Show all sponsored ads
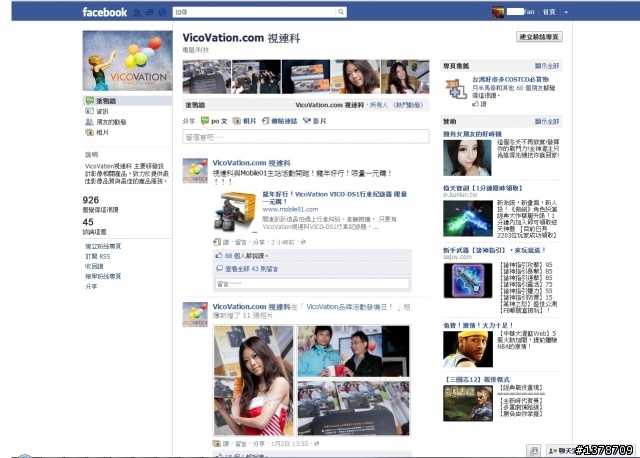640x458 pixels. pyautogui.click(x=547, y=121)
